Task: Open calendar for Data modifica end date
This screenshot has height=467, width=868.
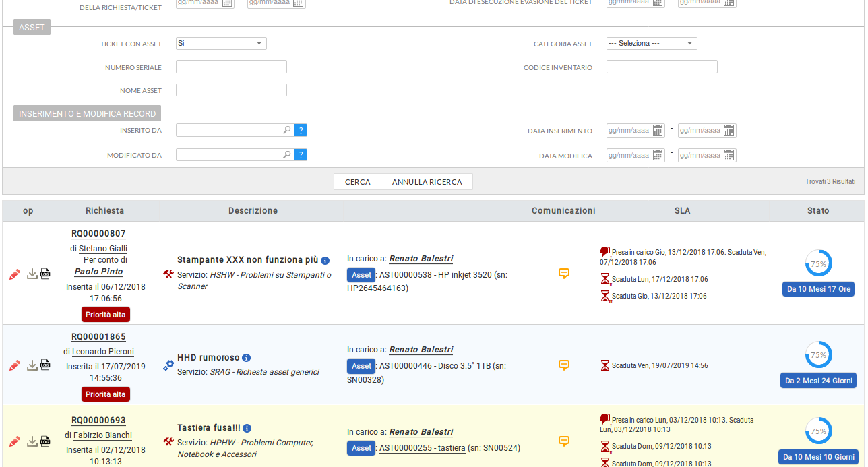Action: pyautogui.click(x=729, y=156)
